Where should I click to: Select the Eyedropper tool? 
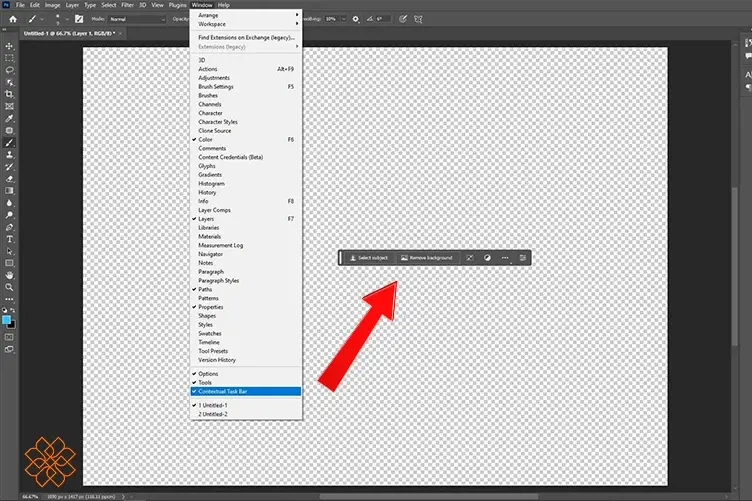tap(9, 118)
